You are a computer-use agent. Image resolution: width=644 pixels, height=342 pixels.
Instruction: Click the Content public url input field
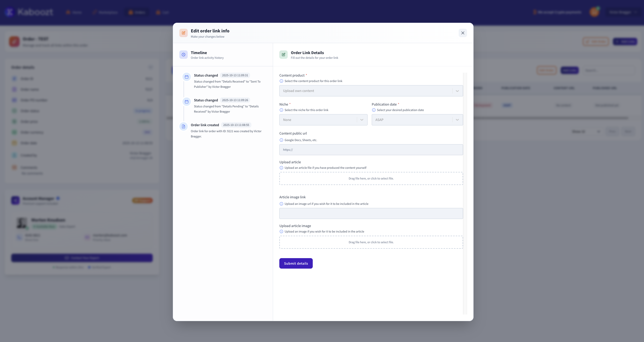pos(370,149)
